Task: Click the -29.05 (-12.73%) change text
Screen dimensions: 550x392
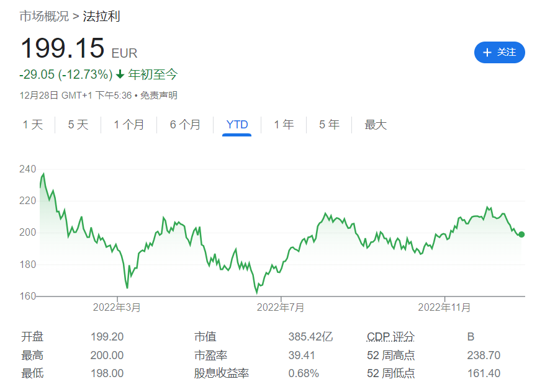Action: coord(66,74)
